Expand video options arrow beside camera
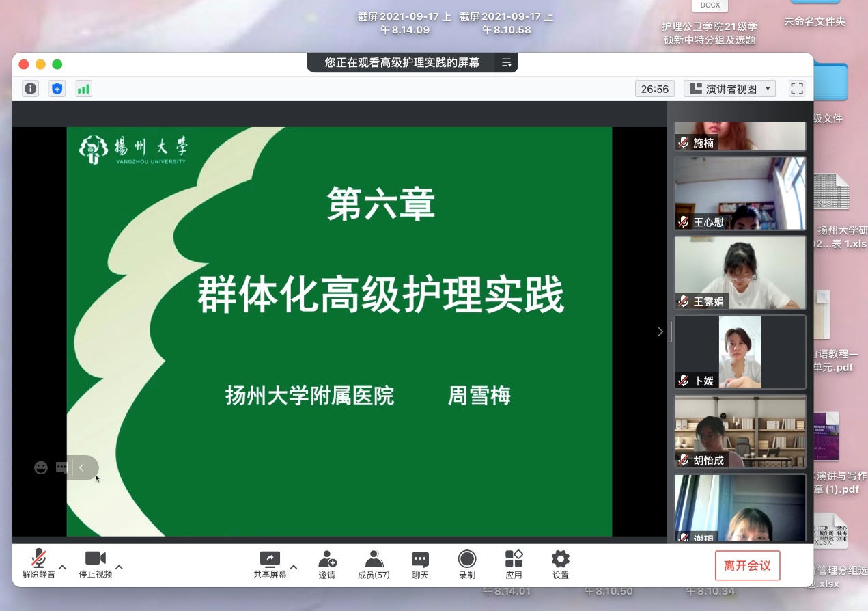 (119, 567)
